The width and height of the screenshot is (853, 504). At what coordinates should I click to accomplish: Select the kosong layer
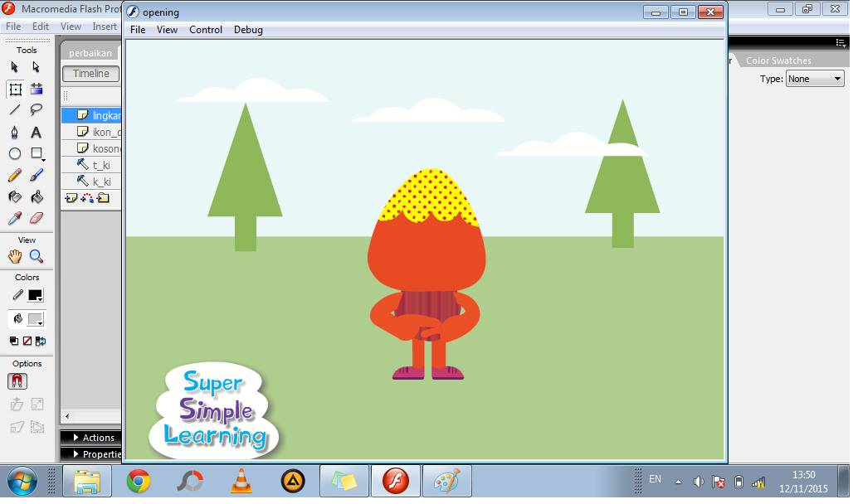[91, 148]
